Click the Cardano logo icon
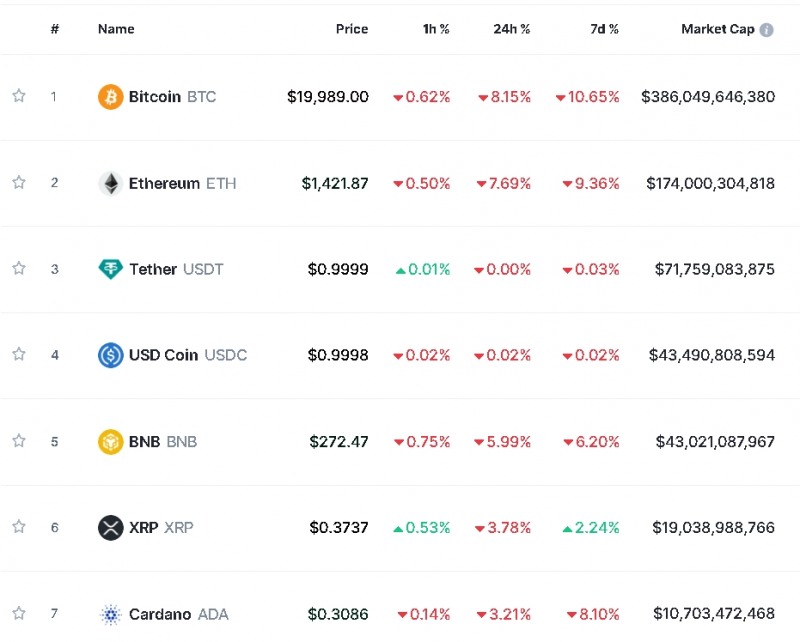 pyautogui.click(x=110, y=614)
